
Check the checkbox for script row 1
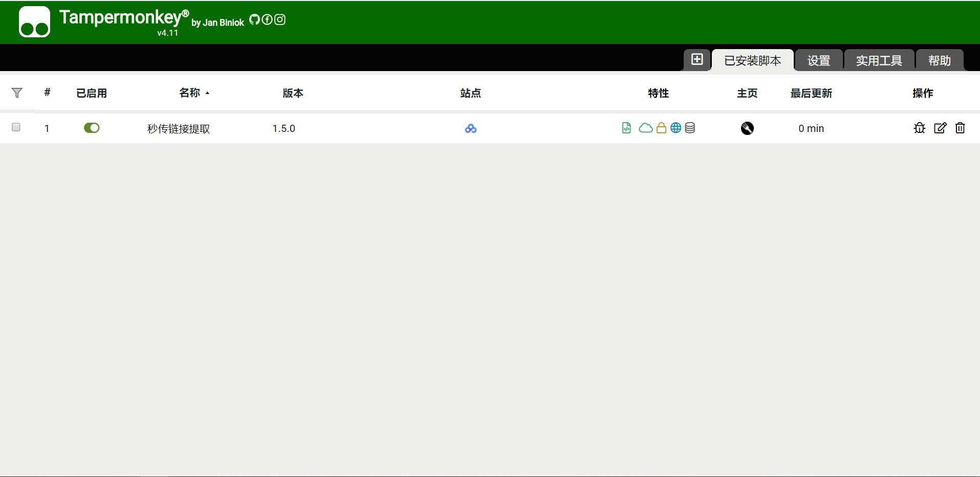[x=16, y=127]
